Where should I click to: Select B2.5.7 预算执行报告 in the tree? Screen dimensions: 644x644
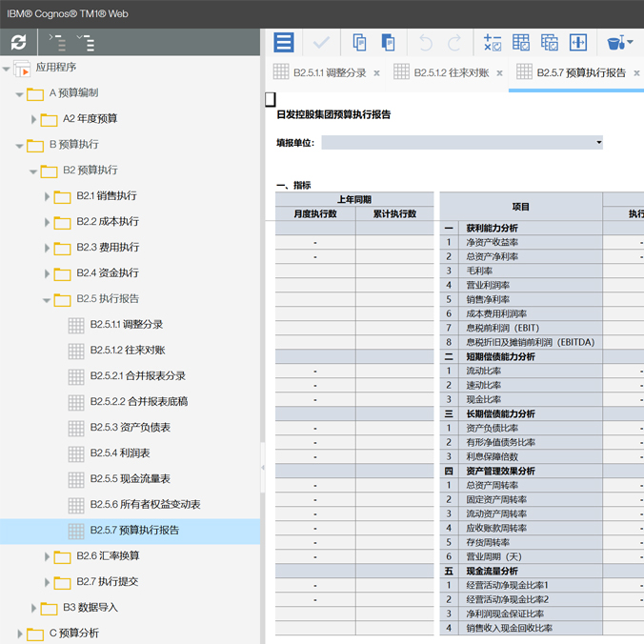[x=134, y=531]
